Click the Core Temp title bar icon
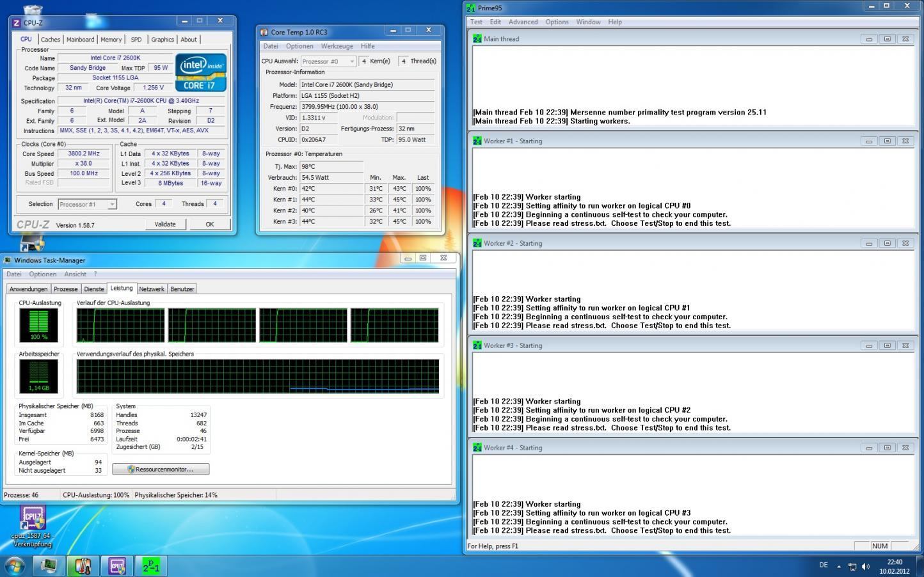Screen dimensions: 924x577 (x=264, y=32)
